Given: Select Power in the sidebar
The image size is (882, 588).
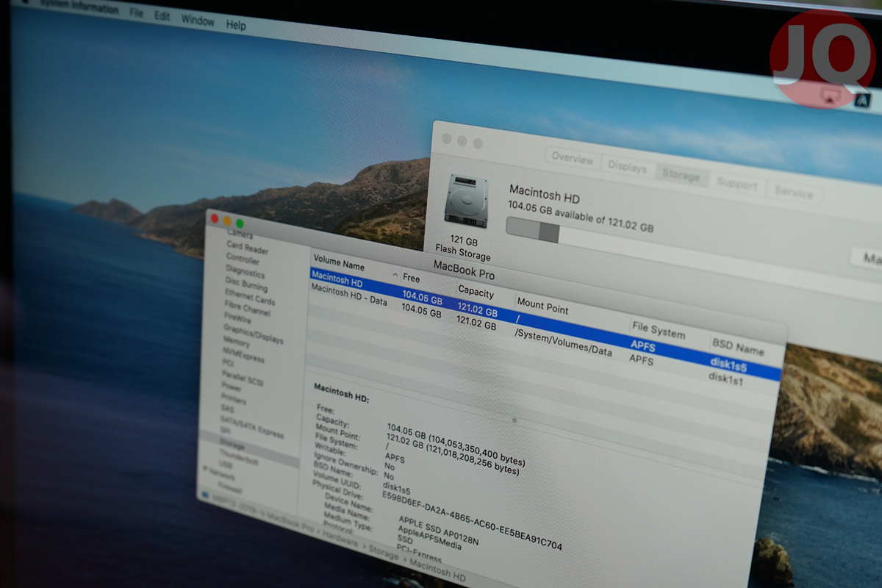Looking at the screenshot, I should [x=232, y=387].
